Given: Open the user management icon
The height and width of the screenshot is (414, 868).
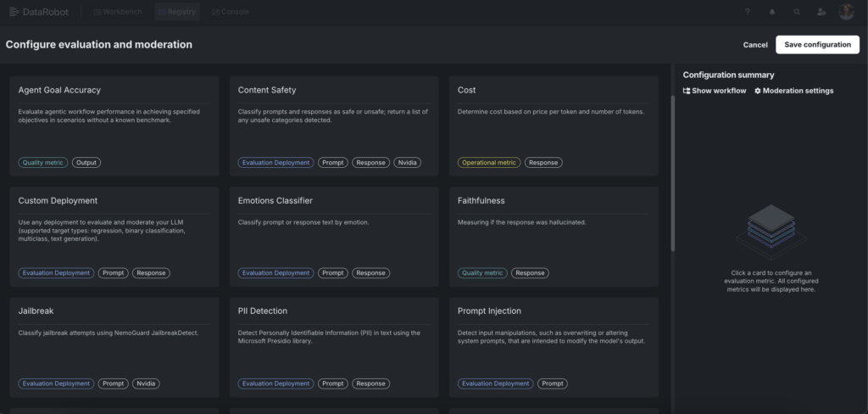Looking at the screenshot, I should click(x=821, y=12).
